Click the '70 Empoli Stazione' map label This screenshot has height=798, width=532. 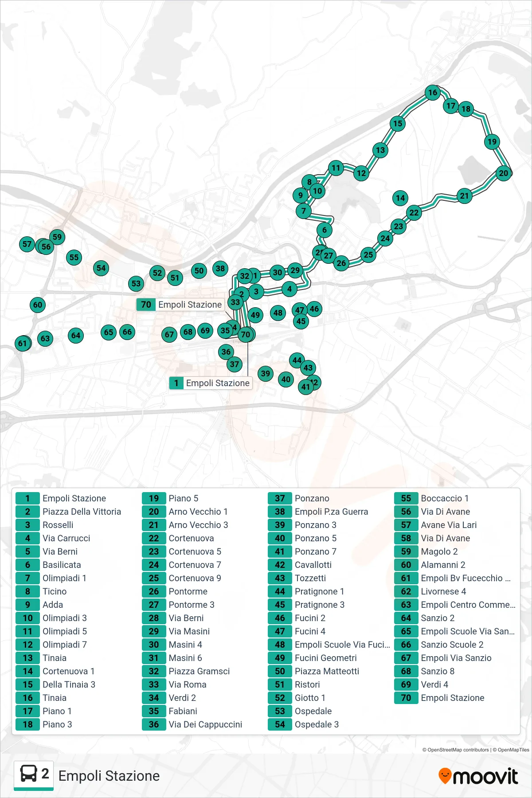181,305
